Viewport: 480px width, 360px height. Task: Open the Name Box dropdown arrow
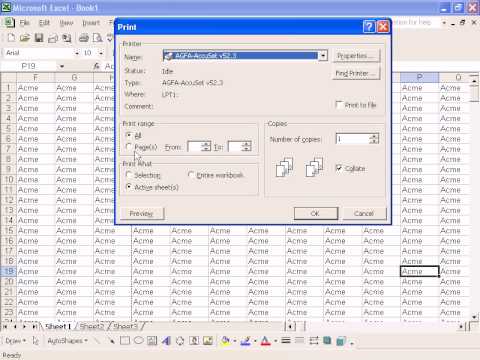62,66
